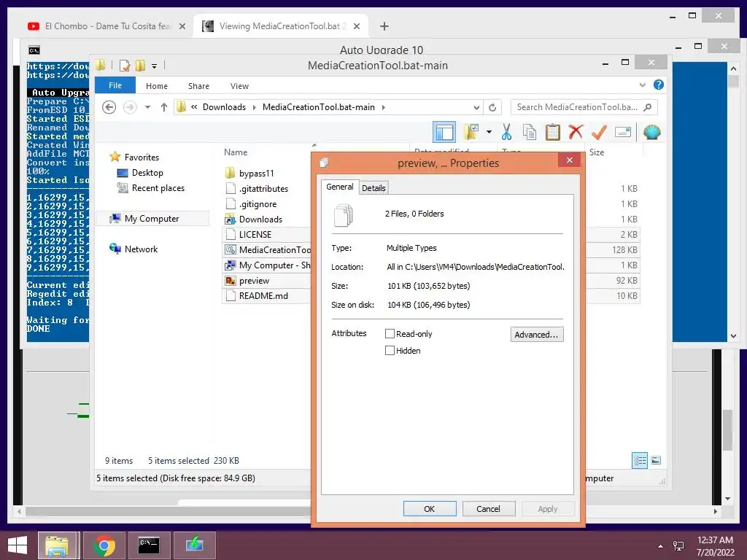This screenshot has width=747, height=560.
Task: Select the preview image file
Action: pyautogui.click(x=254, y=281)
